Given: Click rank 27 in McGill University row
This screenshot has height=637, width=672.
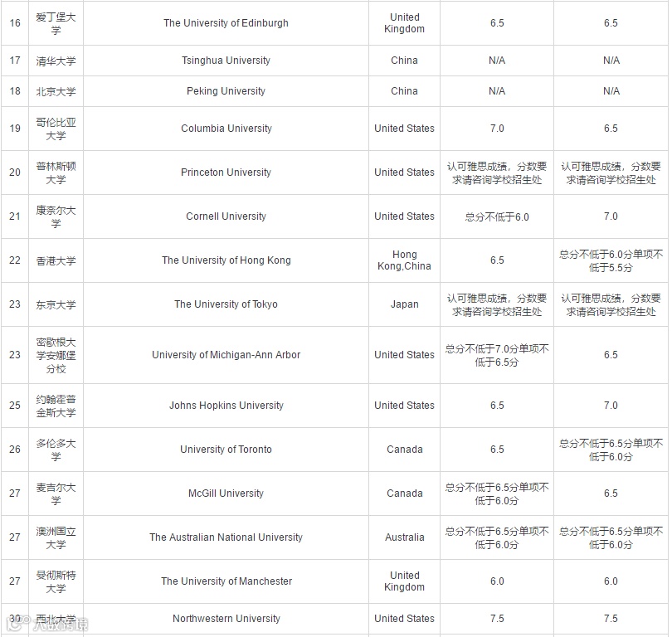Looking at the screenshot, I should (15, 494).
